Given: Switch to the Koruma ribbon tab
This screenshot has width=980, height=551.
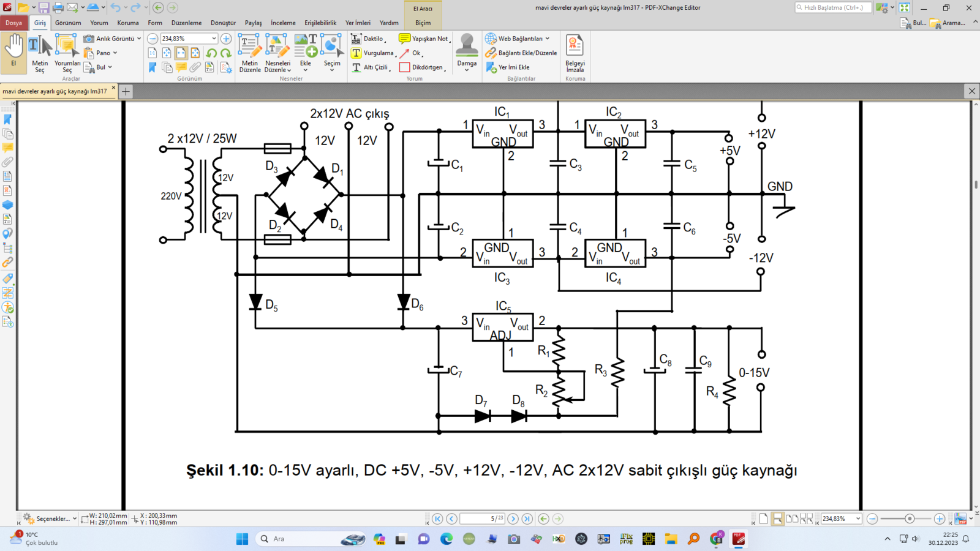Looking at the screenshot, I should click(x=128, y=23).
